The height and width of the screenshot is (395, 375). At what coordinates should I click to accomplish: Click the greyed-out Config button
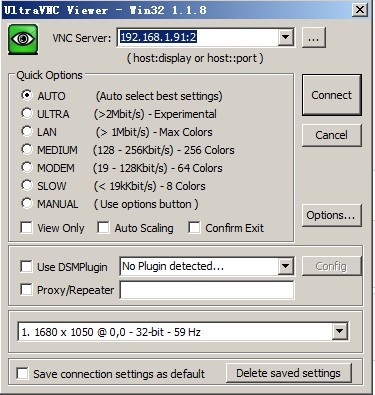[332, 266]
